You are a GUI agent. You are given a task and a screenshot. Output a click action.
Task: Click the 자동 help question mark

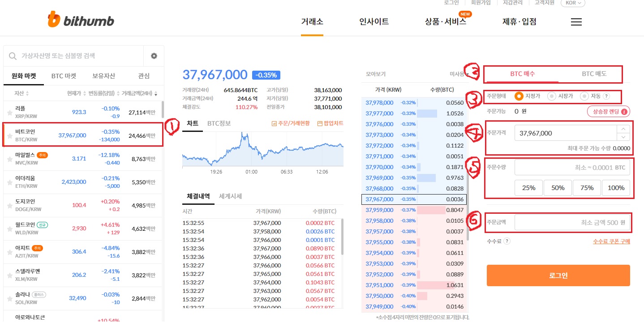606,96
